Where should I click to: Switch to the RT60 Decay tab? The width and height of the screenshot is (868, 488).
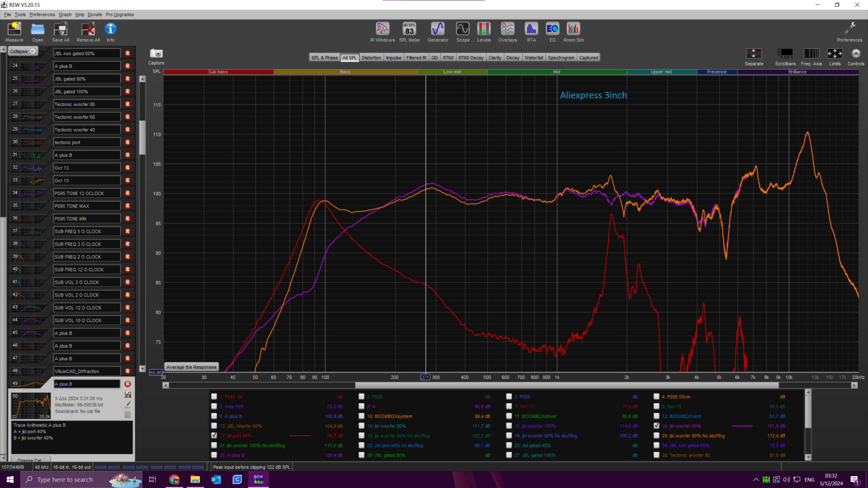click(x=470, y=58)
